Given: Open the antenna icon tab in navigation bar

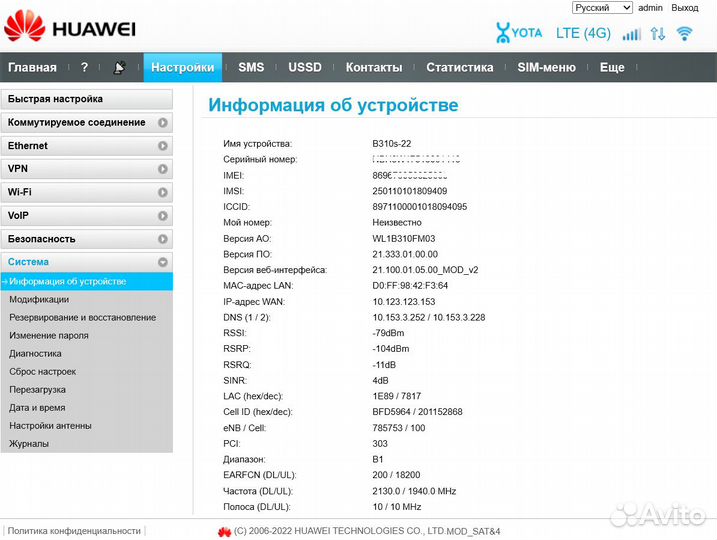Looking at the screenshot, I should click(x=119, y=68).
